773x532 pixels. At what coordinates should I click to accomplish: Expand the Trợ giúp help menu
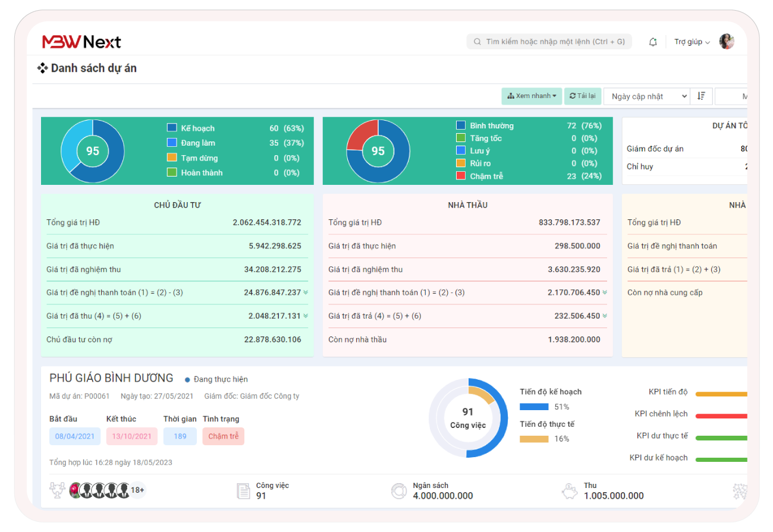pos(692,42)
